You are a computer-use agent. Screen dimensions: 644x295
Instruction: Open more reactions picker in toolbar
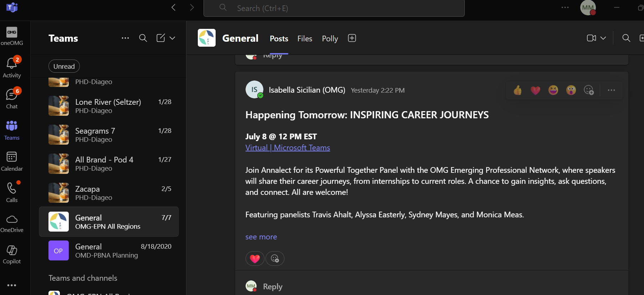coord(589,90)
